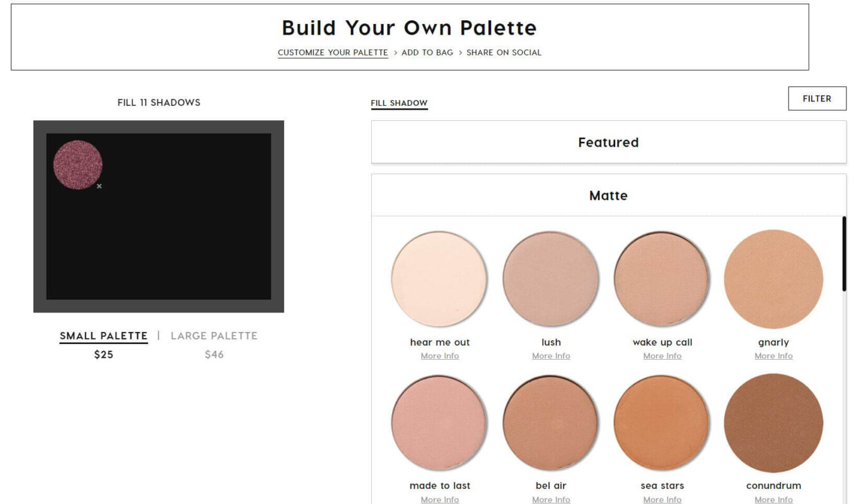Switch to the Large Palette option
This screenshot has height=504, width=854.
[x=214, y=336]
